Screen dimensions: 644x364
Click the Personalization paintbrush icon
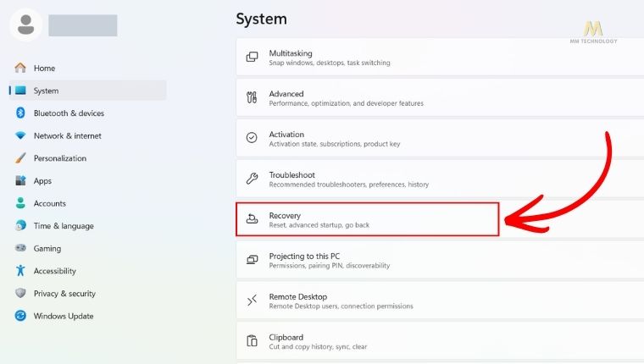20,158
